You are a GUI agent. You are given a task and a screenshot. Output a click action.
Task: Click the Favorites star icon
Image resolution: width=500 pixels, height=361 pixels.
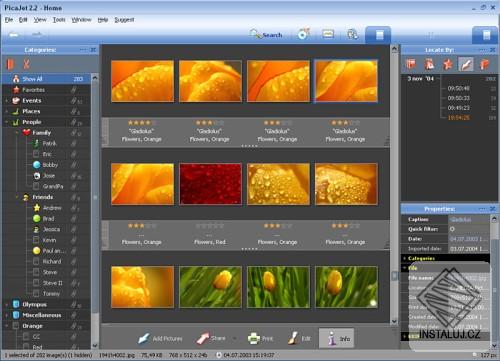click(16, 90)
